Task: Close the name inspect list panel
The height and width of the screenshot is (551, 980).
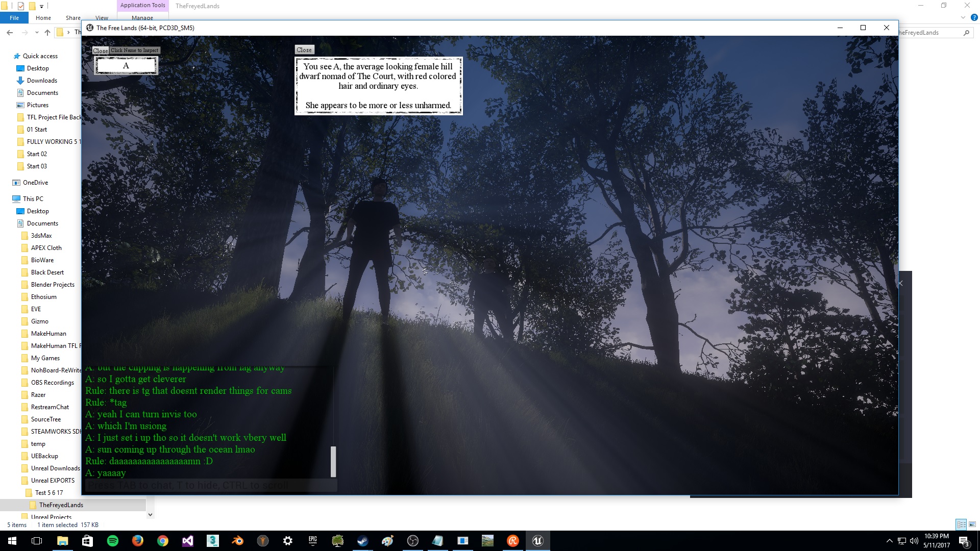Action: [100, 51]
